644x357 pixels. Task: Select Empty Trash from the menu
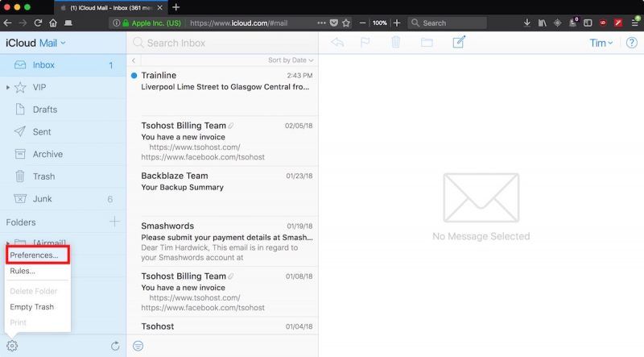pos(31,307)
